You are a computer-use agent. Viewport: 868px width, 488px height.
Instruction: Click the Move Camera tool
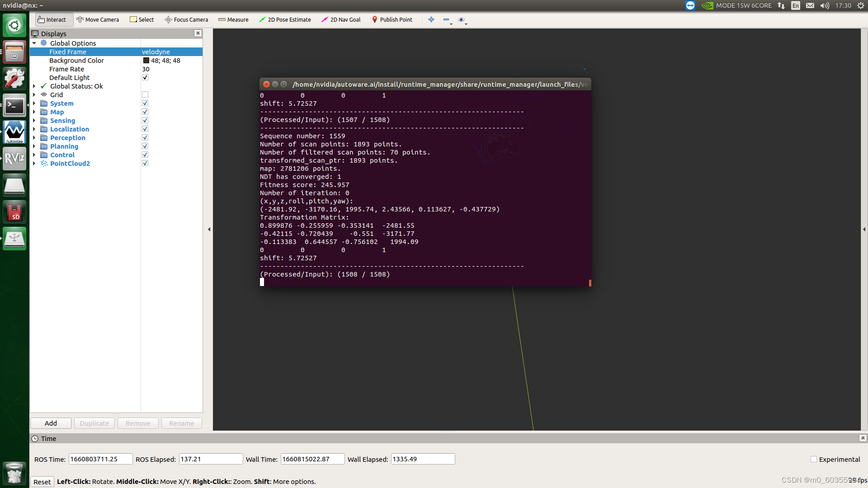point(98,19)
